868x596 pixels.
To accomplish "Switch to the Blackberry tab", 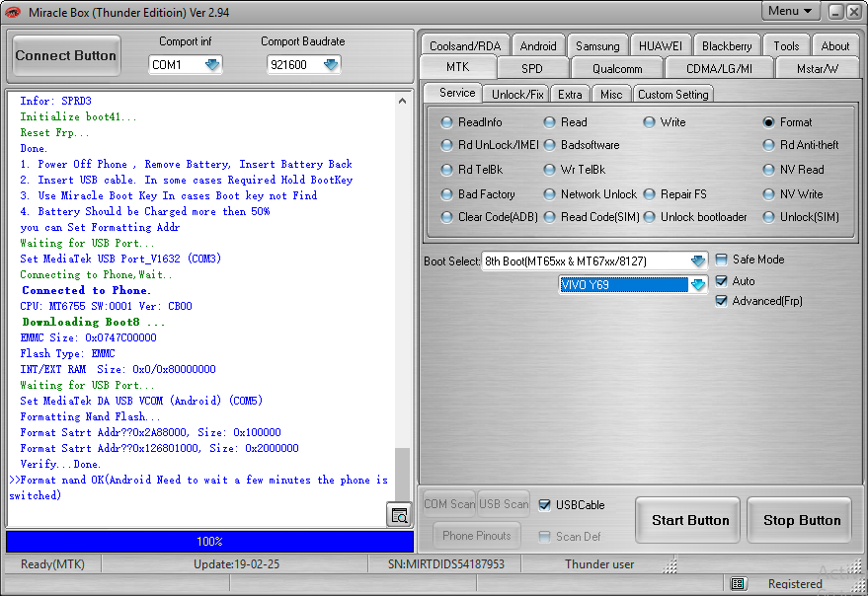I will [x=727, y=46].
